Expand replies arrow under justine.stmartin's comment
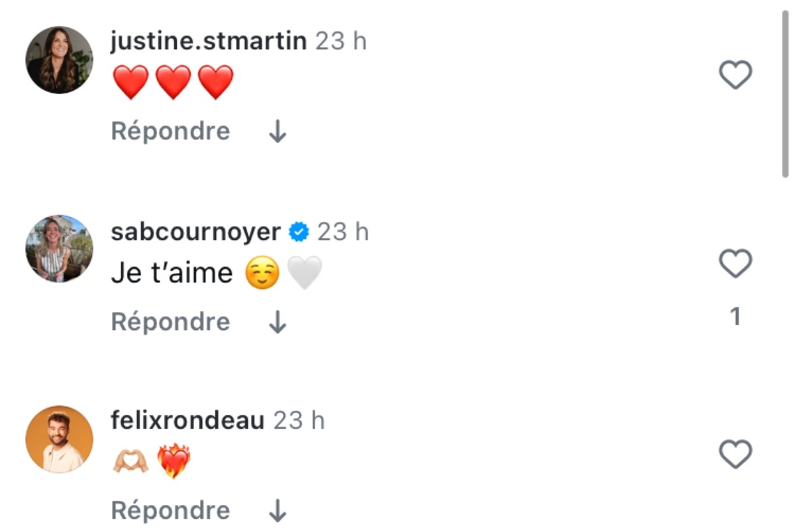 click(x=278, y=133)
